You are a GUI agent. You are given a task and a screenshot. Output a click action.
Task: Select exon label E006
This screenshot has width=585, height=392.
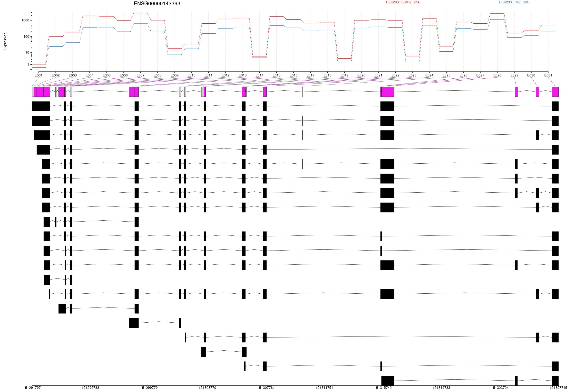tap(124, 75)
